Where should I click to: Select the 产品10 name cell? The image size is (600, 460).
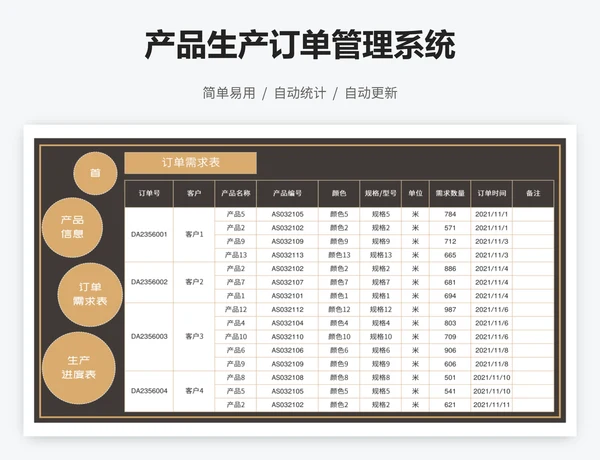236,337
